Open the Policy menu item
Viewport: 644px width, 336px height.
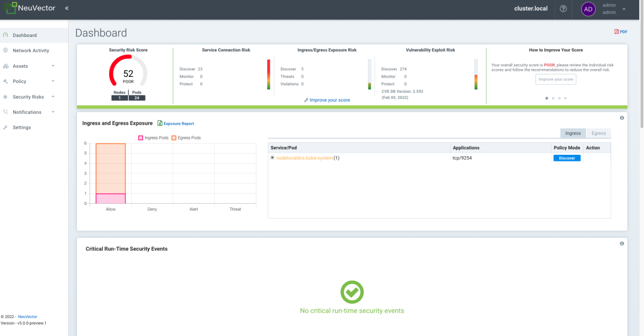coord(19,81)
